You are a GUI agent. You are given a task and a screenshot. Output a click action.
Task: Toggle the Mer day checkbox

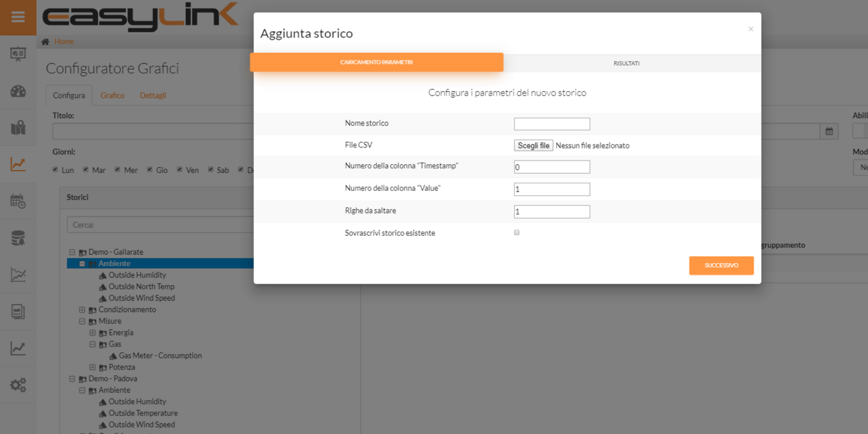pyautogui.click(x=118, y=169)
